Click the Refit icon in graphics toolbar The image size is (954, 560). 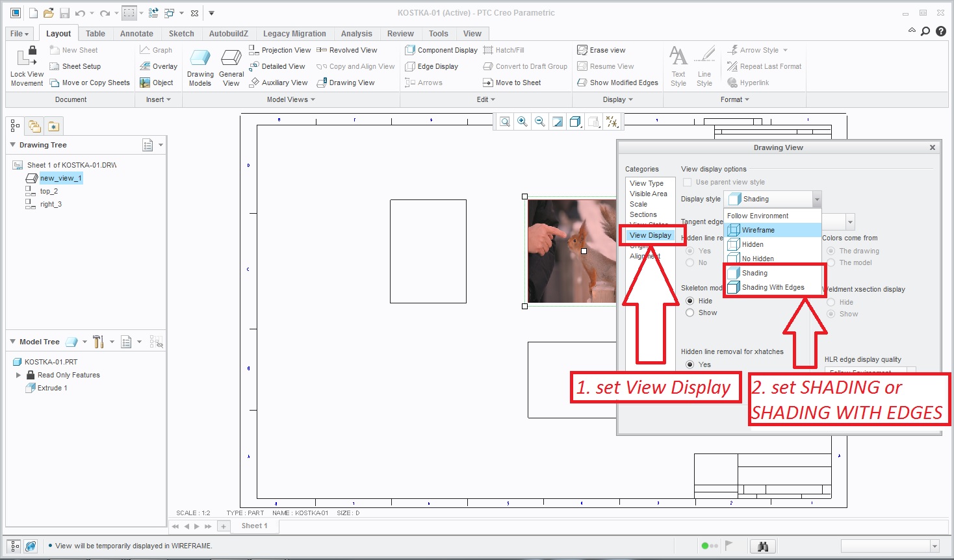point(505,121)
